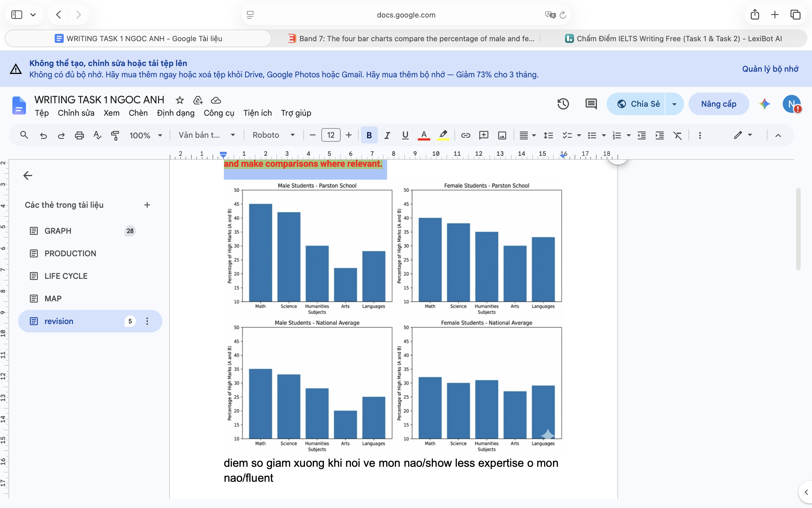
Task: Open text color picker
Action: (424, 135)
